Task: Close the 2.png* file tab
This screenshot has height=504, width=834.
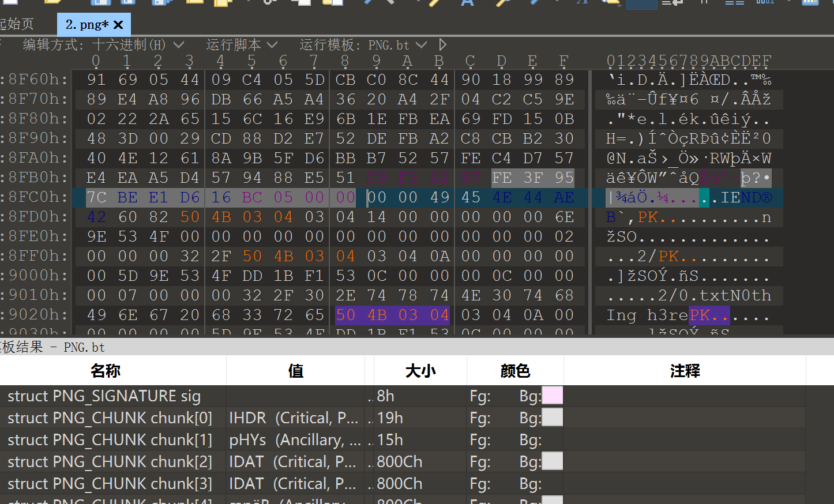Action: point(118,25)
